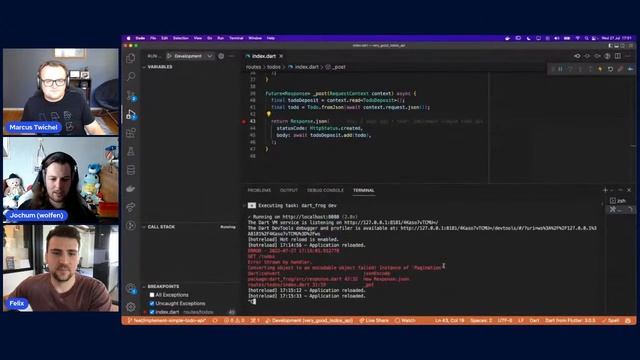Open the Search view in activity bar
This screenshot has width=640, height=360.
(131, 76)
